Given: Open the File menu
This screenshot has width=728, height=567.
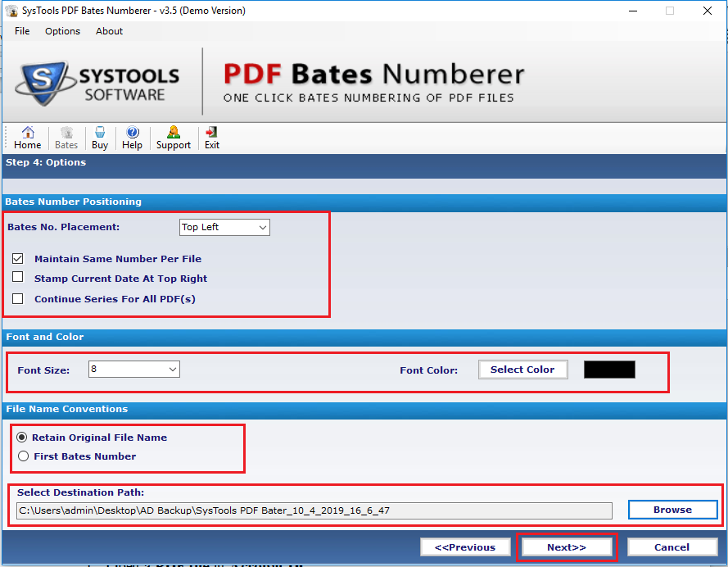Looking at the screenshot, I should pyautogui.click(x=22, y=31).
